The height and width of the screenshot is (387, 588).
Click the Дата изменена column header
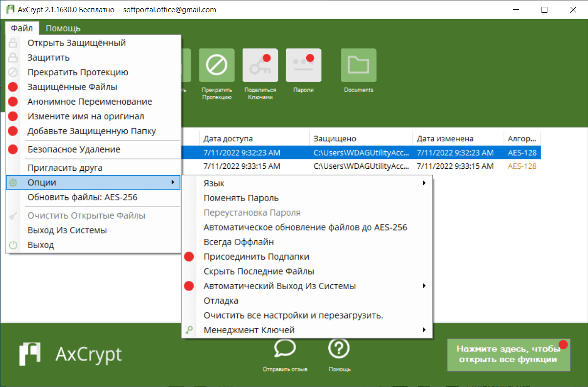point(458,138)
